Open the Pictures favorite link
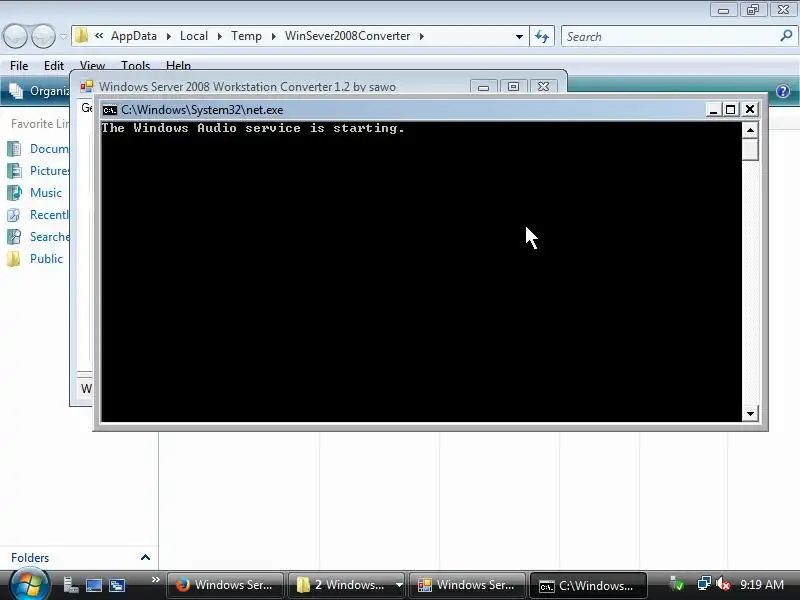 pyautogui.click(x=38, y=170)
